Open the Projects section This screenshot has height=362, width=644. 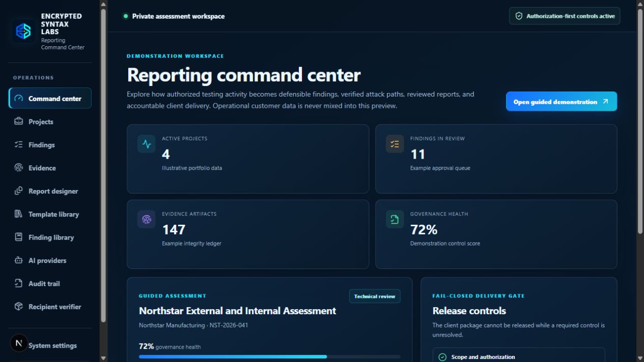point(50,122)
